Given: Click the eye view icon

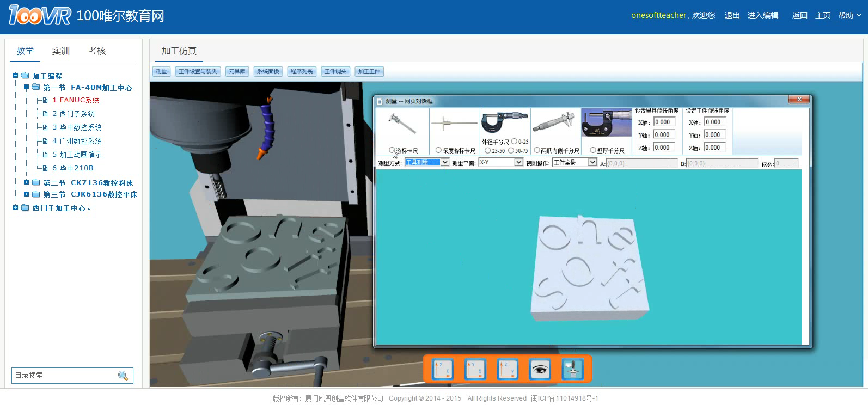Looking at the screenshot, I should click(540, 370).
